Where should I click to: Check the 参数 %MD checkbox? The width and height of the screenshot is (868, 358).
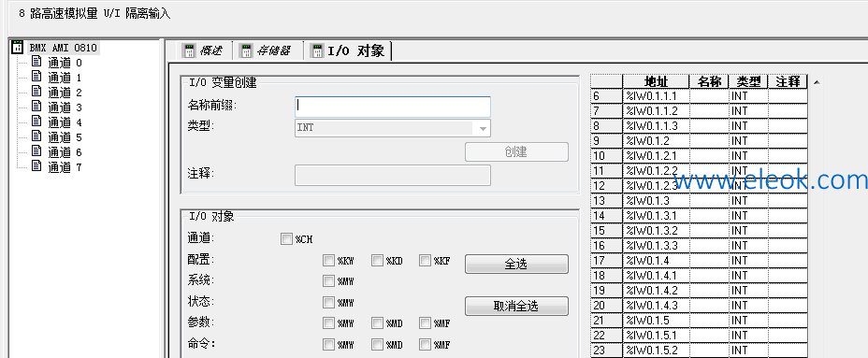(x=377, y=323)
